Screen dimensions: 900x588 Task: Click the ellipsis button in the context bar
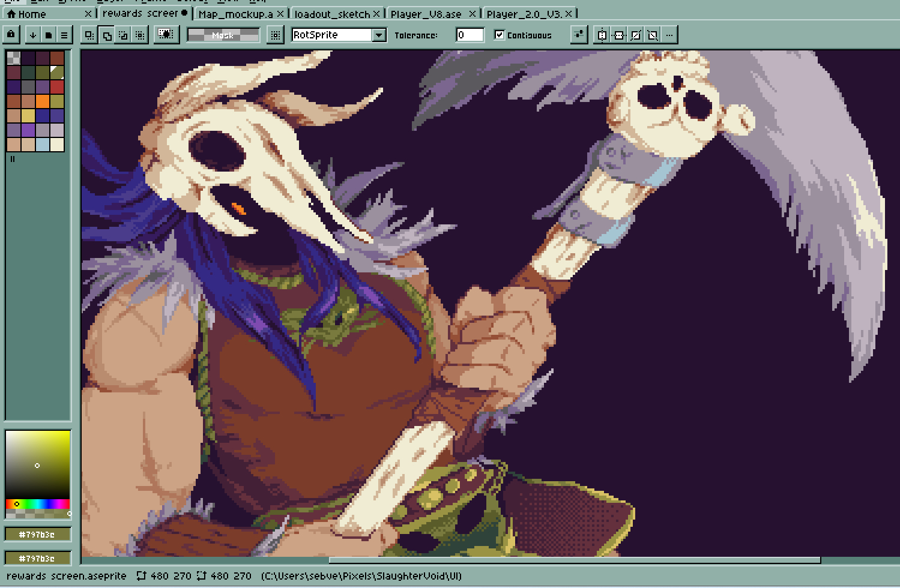tap(669, 35)
